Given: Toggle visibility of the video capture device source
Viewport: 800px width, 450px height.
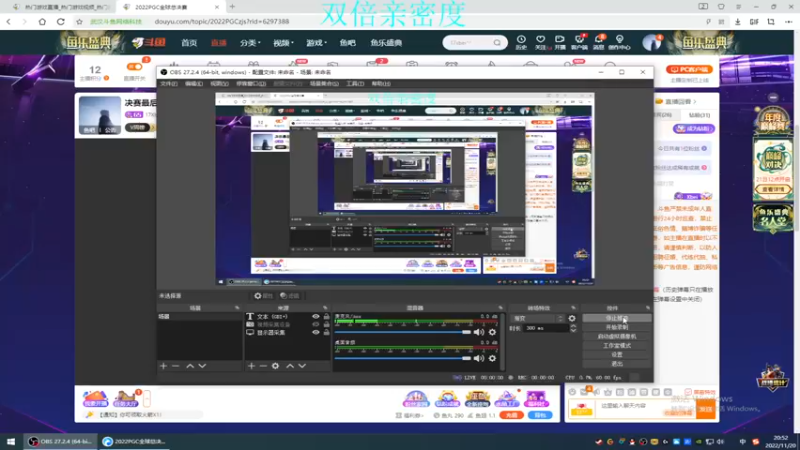Looking at the screenshot, I should [x=316, y=324].
